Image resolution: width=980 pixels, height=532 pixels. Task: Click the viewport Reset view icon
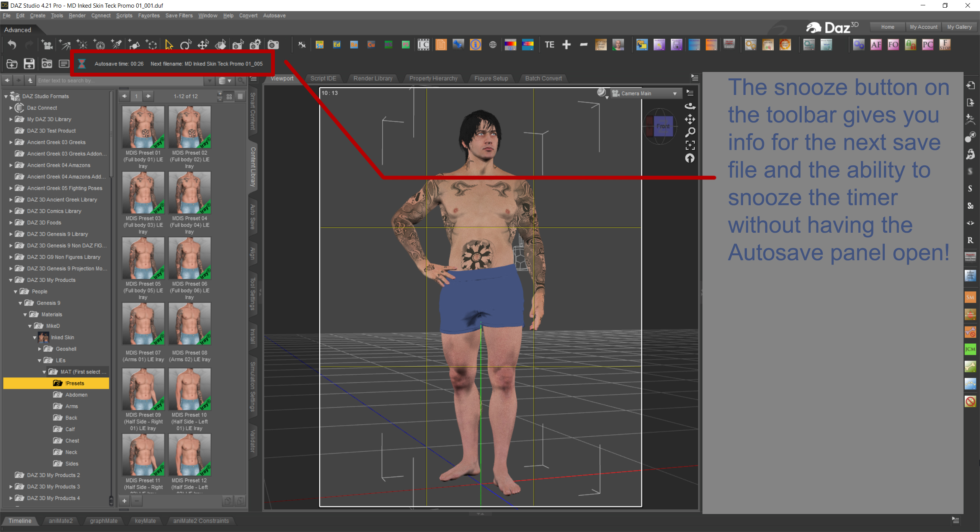690,158
